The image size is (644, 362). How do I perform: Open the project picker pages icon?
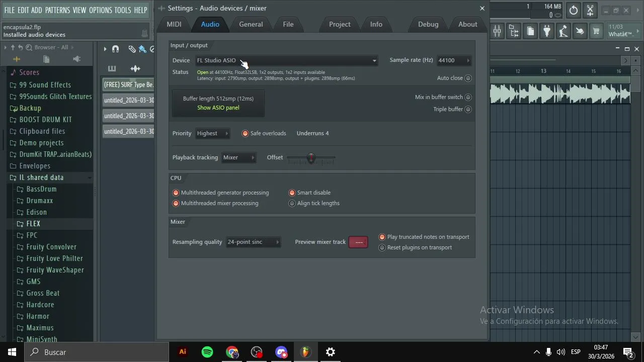tap(530, 31)
